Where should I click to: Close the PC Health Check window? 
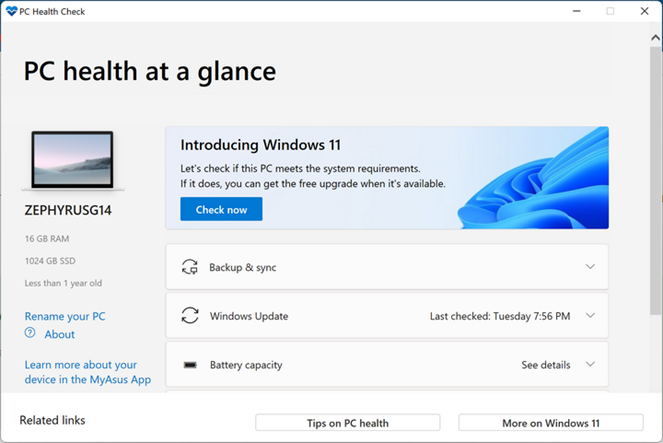coord(644,11)
